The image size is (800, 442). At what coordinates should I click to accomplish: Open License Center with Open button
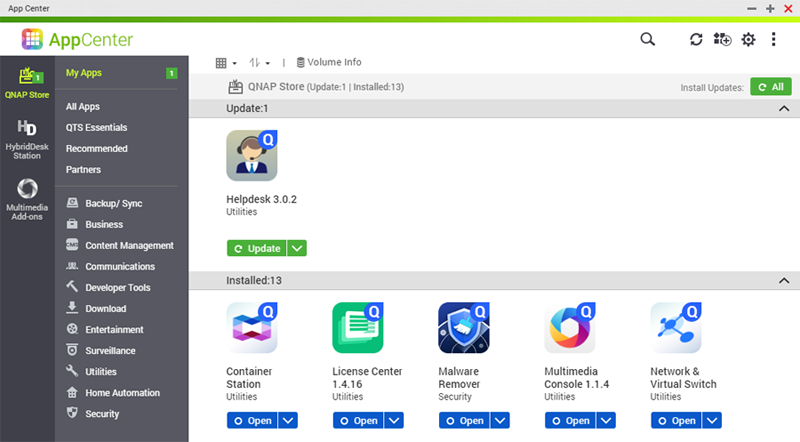358,421
